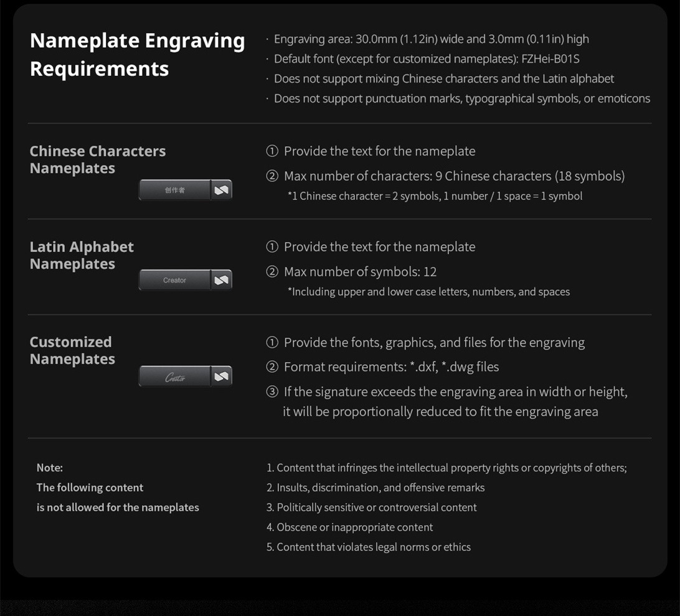Click the customized nameplate logo icon
Image resolution: width=680 pixels, height=616 pixels.
[x=222, y=376]
